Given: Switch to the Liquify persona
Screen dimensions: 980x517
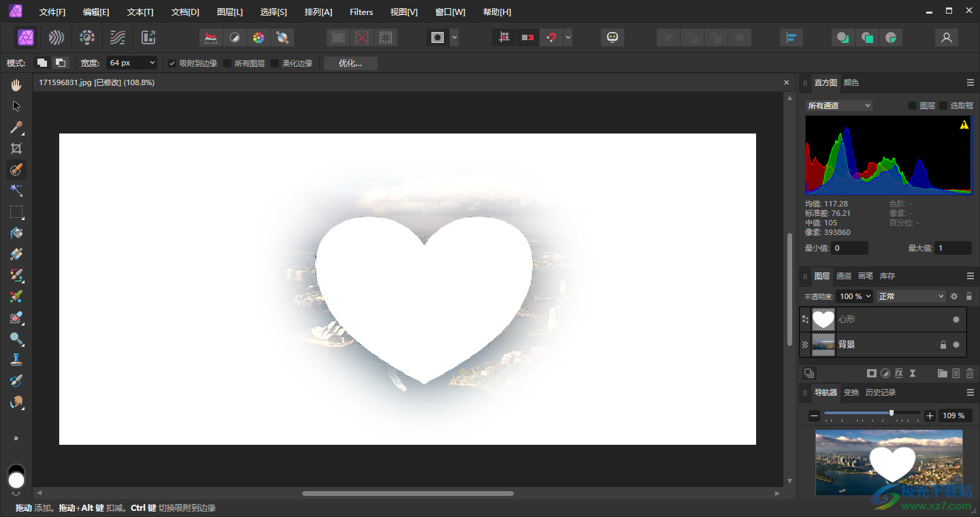Looking at the screenshot, I should tap(56, 37).
